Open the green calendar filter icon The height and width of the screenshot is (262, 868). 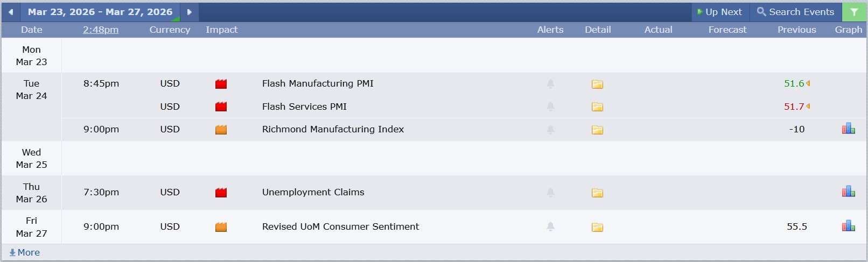coord(854,12)
